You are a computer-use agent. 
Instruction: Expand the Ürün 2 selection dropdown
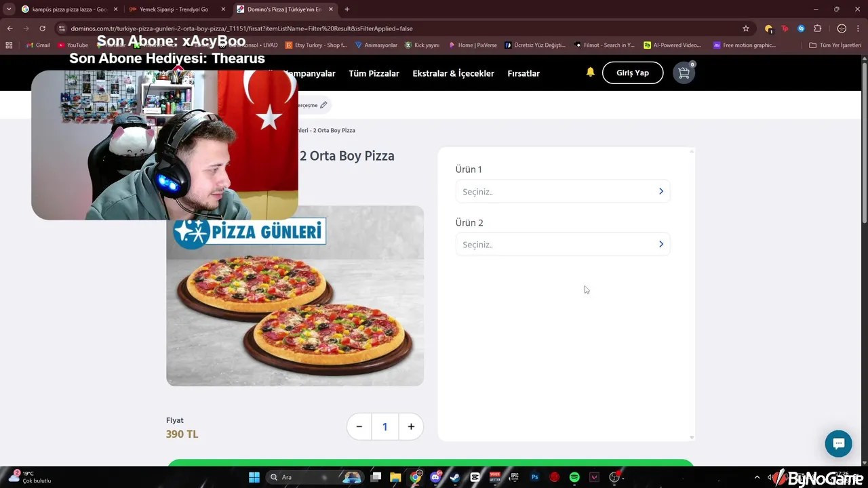(x=563, y=244)
